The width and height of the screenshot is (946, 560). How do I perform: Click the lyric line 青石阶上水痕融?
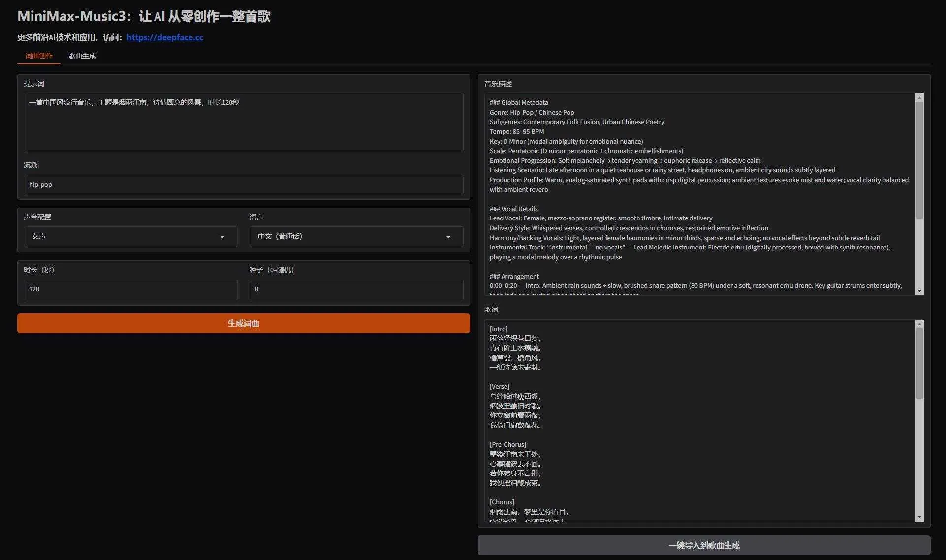515,348
